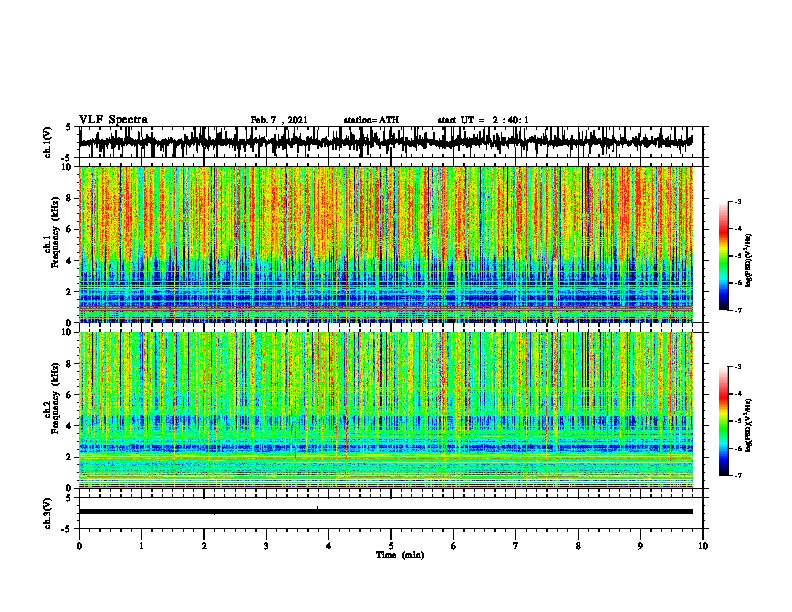Click inside the ch.1 spectrogram panel
Screen dimensions: 792x612
pos(386,244)
